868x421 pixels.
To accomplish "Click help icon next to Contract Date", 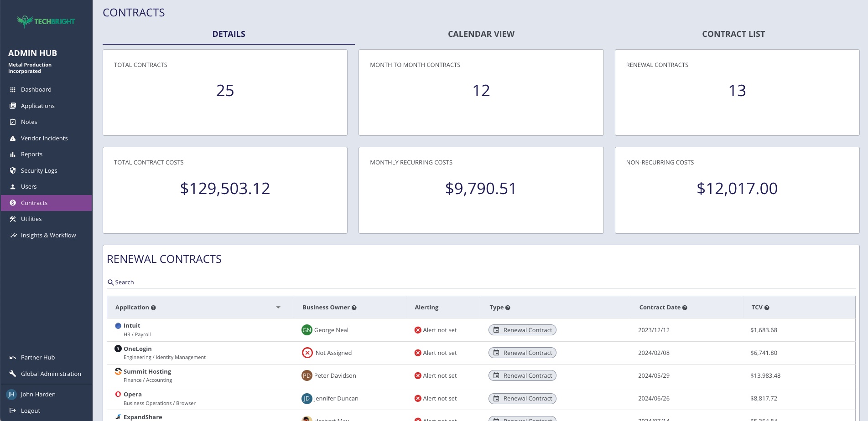I will 685,308.
